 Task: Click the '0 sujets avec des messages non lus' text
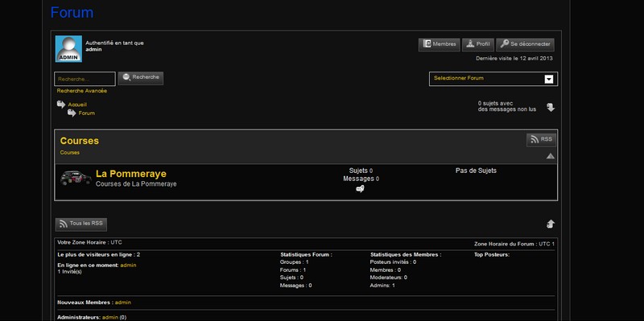[x=507, y=106]
